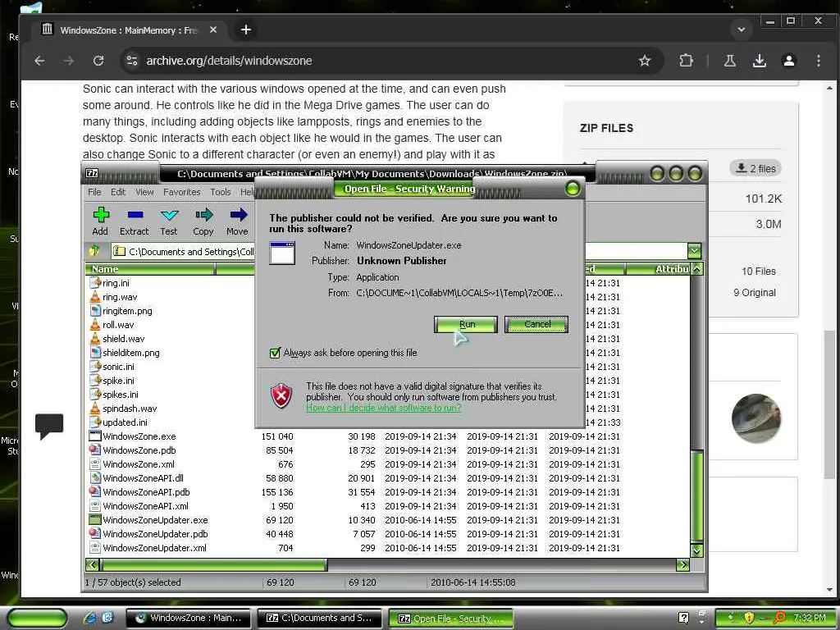Click the 7-Zip vertical scrollbar thumb
Viewport: 840px width, 630px height.
tap(697, 495)
